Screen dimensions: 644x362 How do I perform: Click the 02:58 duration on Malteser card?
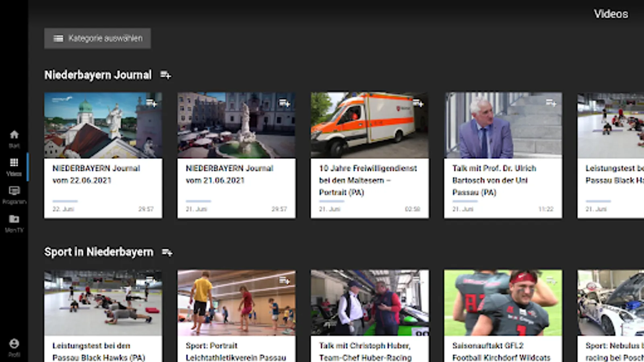[x=413, y=209]
